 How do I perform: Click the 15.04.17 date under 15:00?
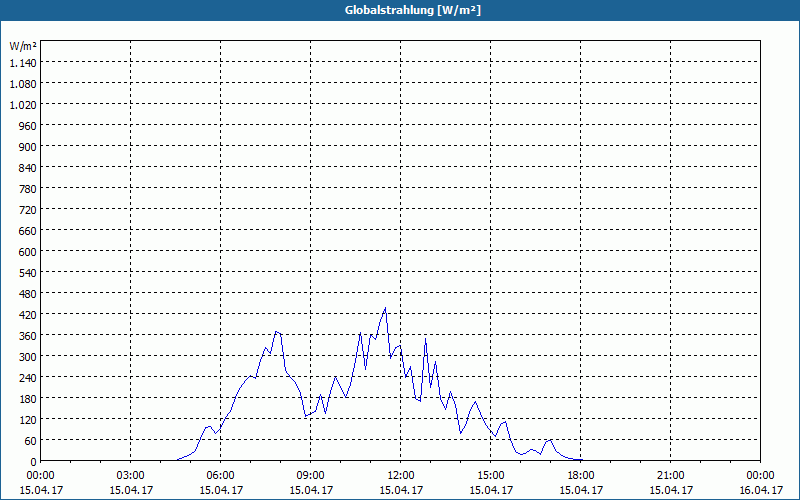[491, 490]
